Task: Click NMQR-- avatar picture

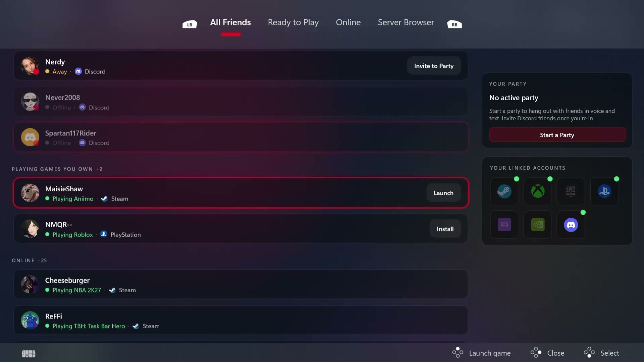Action: [x=30, y=229]
